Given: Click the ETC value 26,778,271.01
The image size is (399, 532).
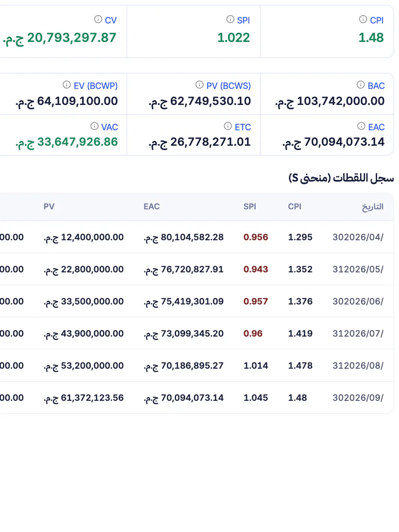Looking at the screenshot, I should (200, 142).
